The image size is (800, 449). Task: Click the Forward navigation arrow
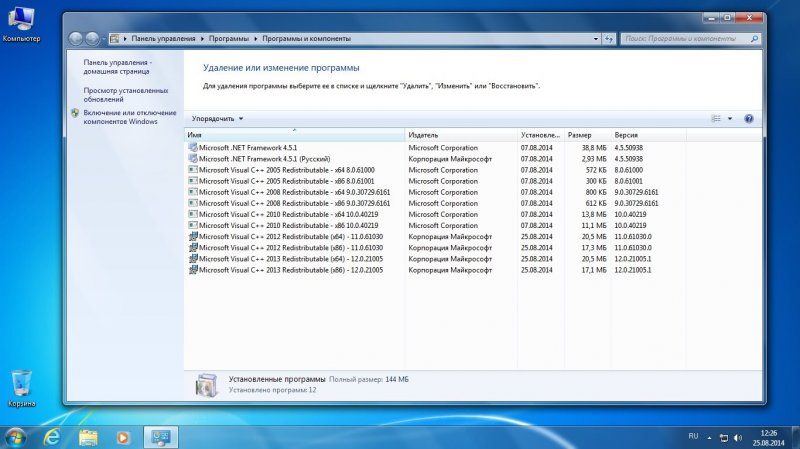click(92, 38)
